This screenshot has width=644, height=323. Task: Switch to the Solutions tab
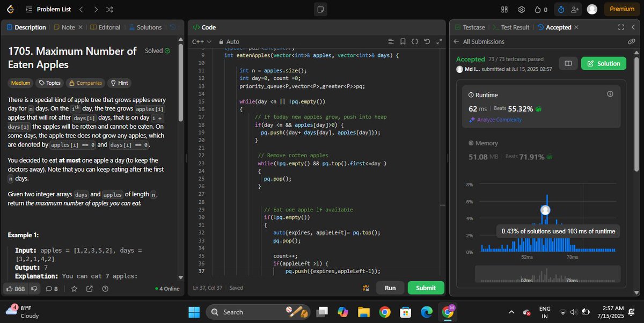point(145,27)
